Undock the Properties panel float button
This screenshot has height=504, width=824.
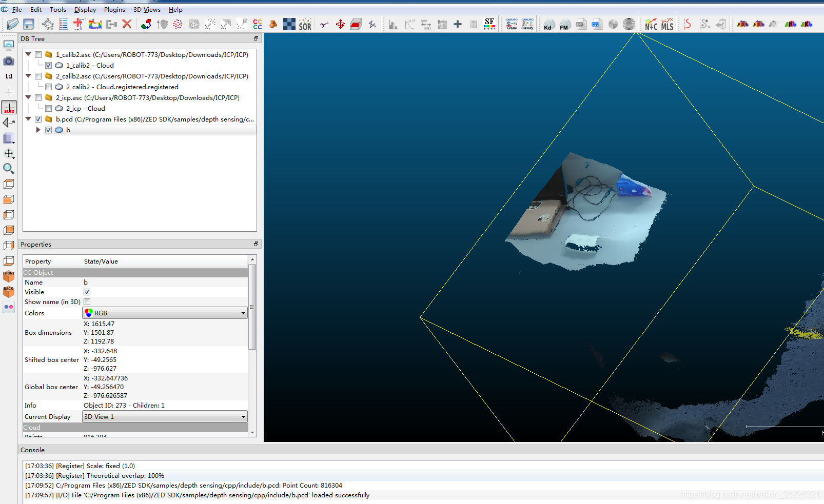point(256,244)
